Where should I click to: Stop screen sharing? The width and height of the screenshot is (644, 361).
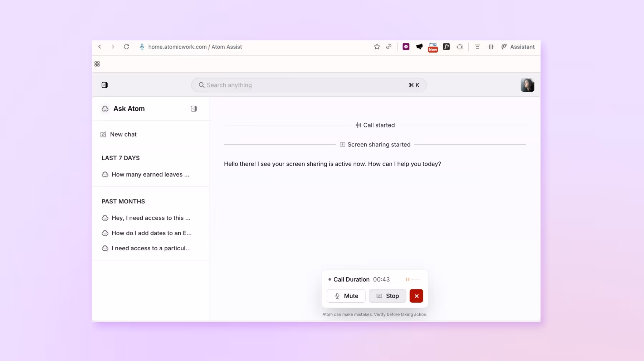point(387,296)
